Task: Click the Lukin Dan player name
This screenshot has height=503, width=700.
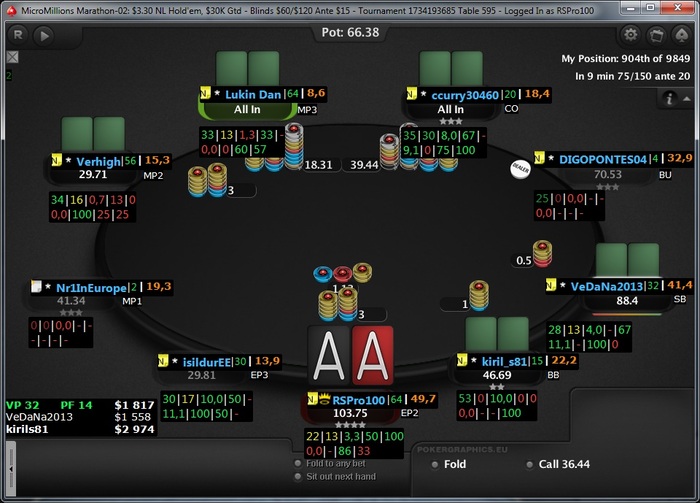Action: pos(253,95)
